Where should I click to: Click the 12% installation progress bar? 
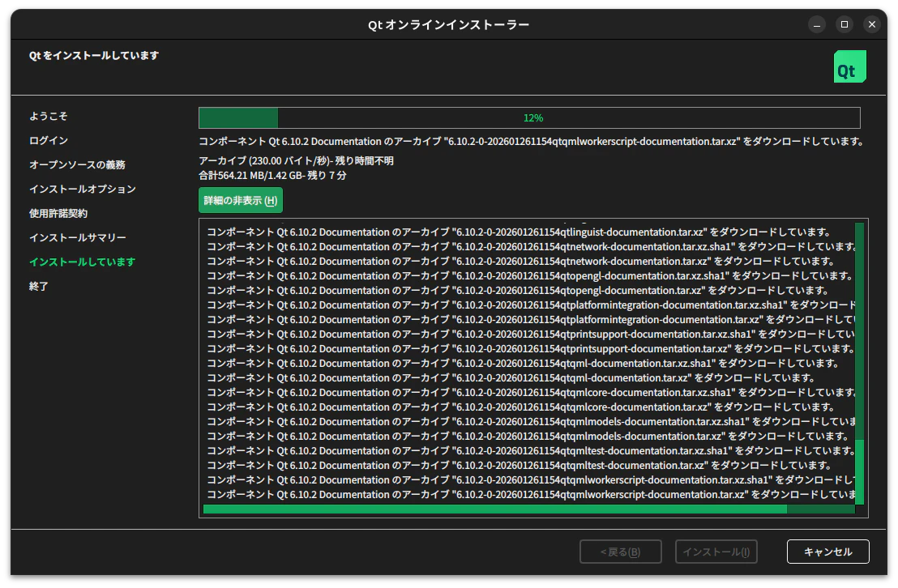(x=529, y=118)
